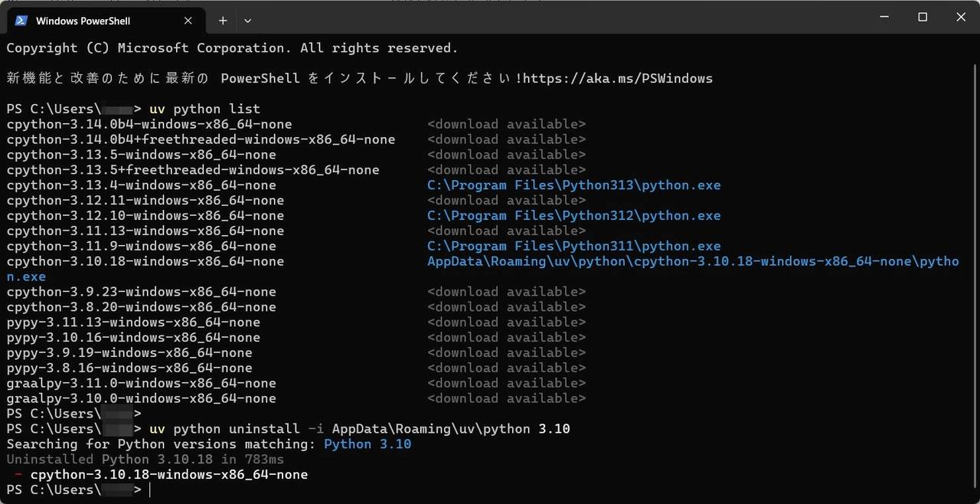Click the AppData\Roaming\uv\python cpython-3.10.18 path
Screen dimensions: 980x504
693,262
